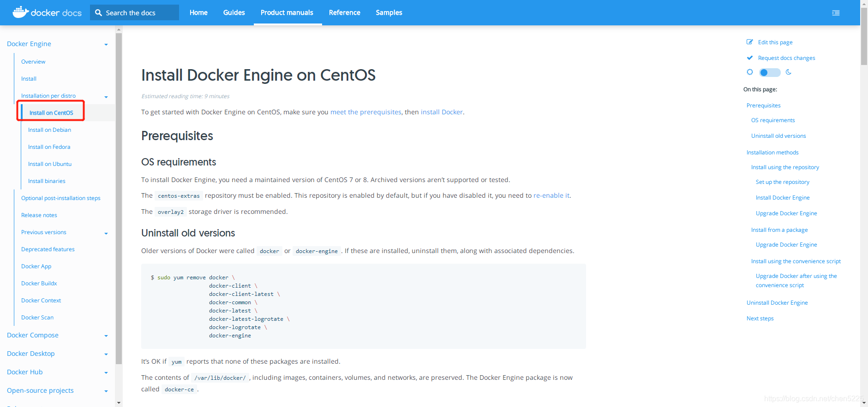This screenshot has height=407, width=868.
Task: Jump to Installation methods section
Action: pyautogui.click(x=772, y=153)
